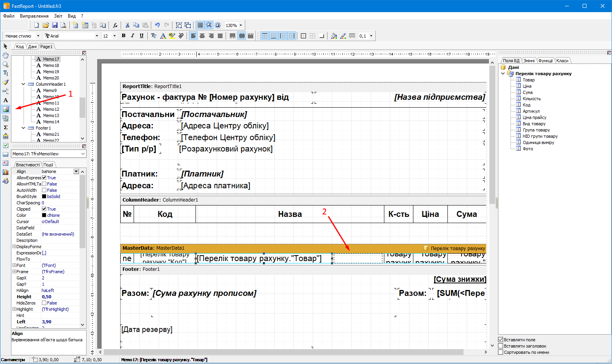The width and height of the screenshot is (612, 364).
Task: Toggle Bold text formatting
Action: click(x=123, y=36)
